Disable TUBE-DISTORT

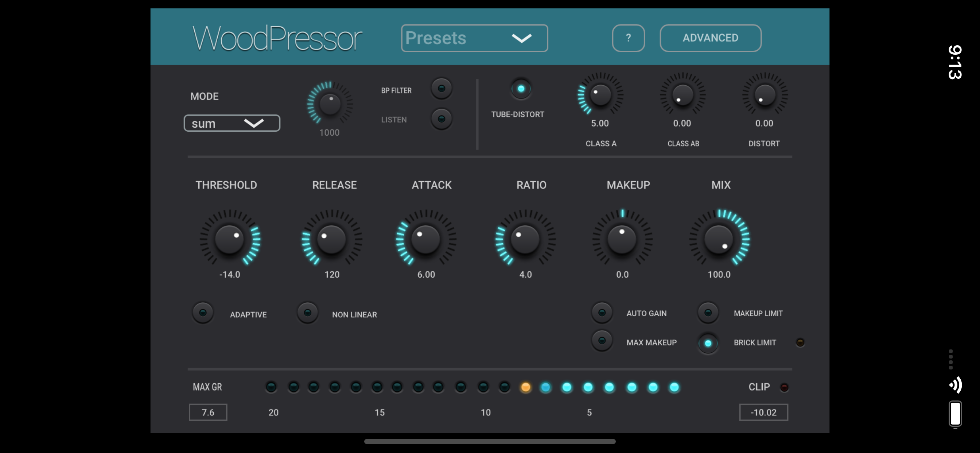(521, 88)
